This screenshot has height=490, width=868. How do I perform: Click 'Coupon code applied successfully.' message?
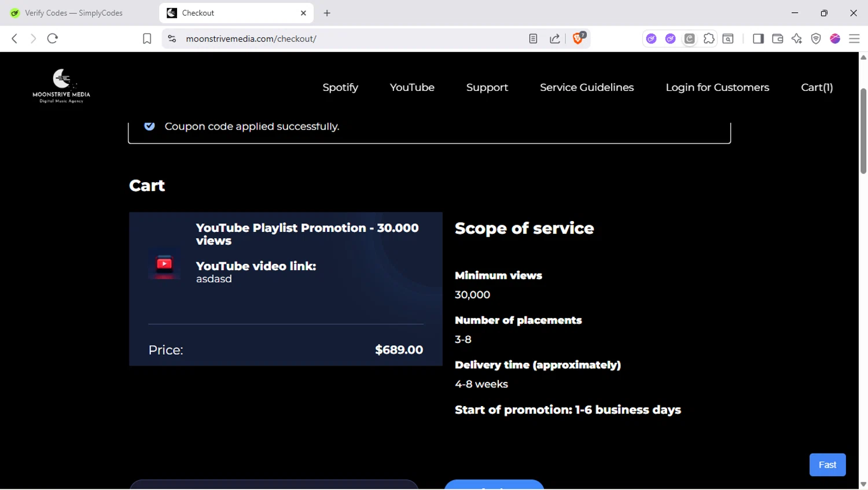click(x=252, y=126)
